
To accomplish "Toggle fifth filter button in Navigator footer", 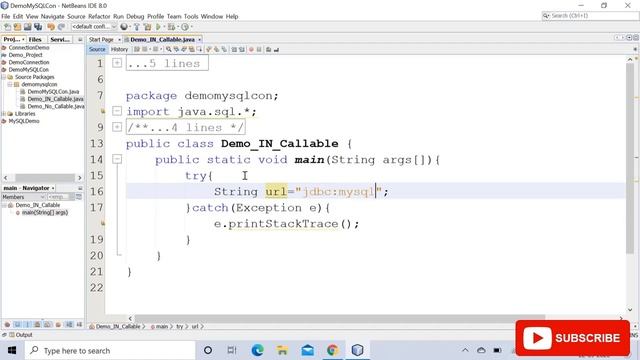I will coord(48,325).
